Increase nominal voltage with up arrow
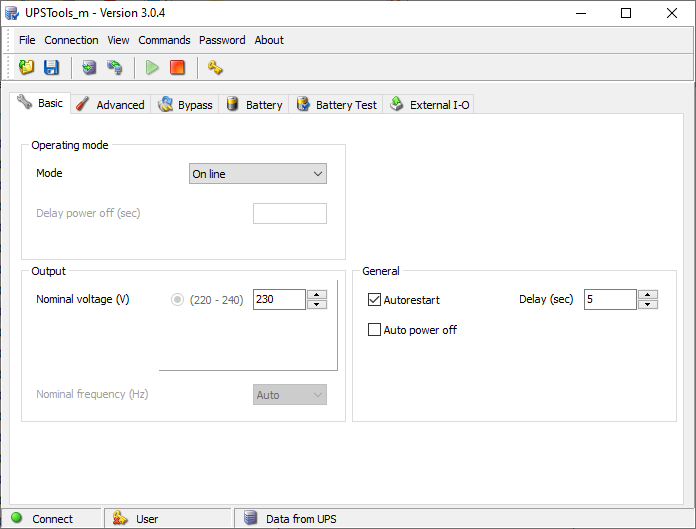 tap(317, 295)
